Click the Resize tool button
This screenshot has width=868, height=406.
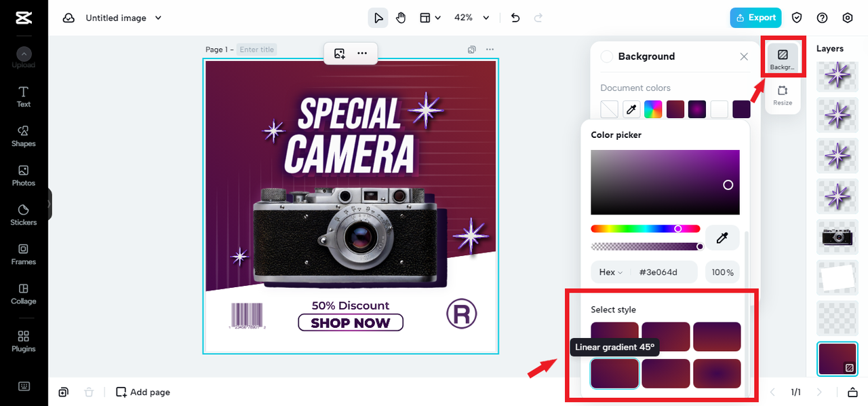tap(783, 95)
